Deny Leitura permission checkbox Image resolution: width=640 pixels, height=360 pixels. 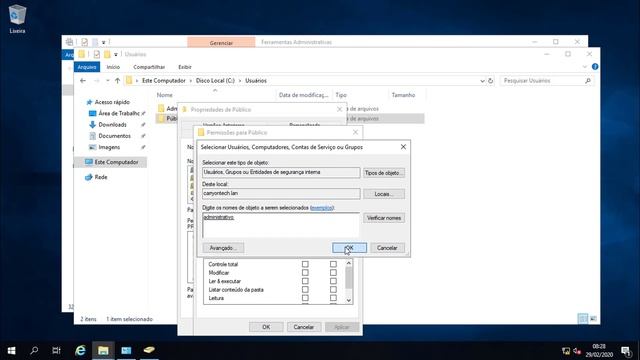(333, 298)
